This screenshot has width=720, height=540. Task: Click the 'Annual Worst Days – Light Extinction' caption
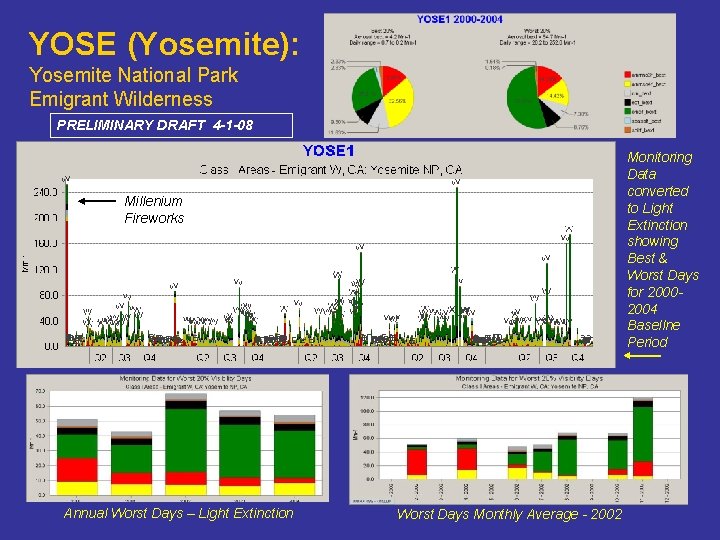coord(179,513)
